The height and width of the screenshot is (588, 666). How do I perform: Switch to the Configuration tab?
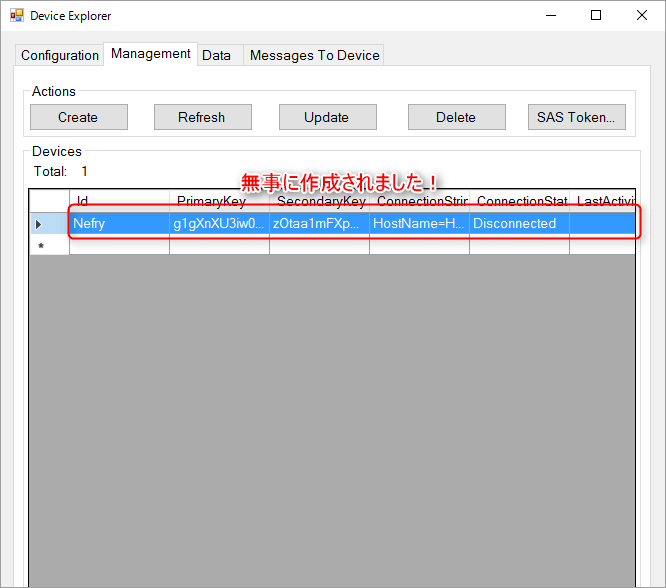[x=60, y=55]
